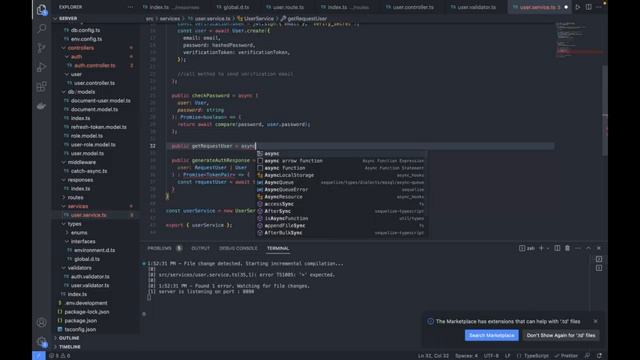Open auth.controller.ts in Explorer

tap(95, 65)
